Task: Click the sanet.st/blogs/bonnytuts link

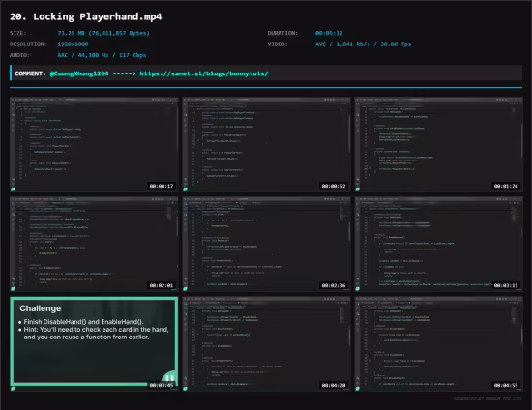Action: tap(204, 73)
